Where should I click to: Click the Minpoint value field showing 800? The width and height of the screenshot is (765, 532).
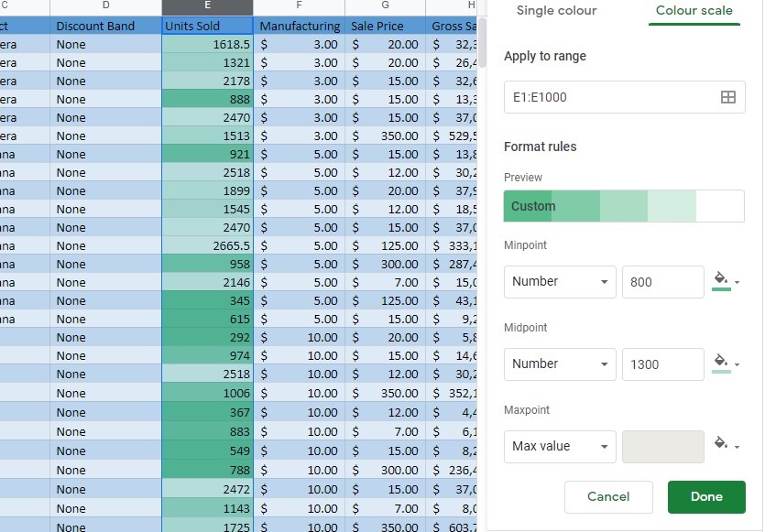662,281
